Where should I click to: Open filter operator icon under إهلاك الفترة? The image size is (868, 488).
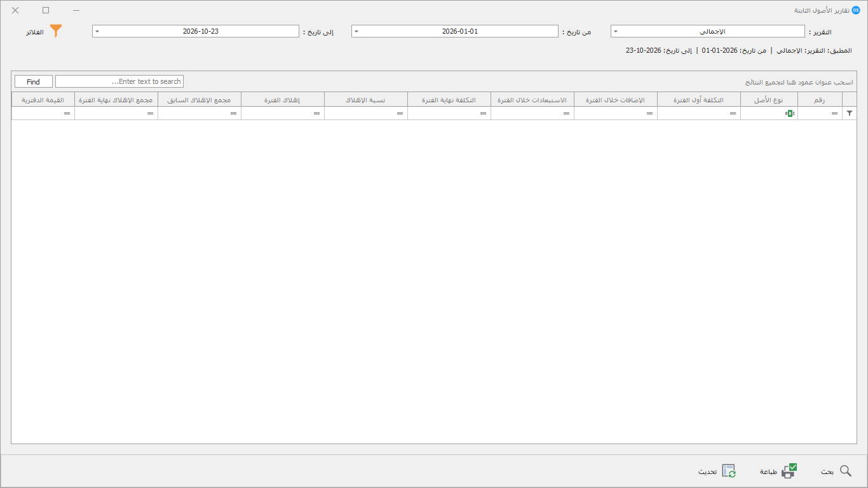pos(316,113)
